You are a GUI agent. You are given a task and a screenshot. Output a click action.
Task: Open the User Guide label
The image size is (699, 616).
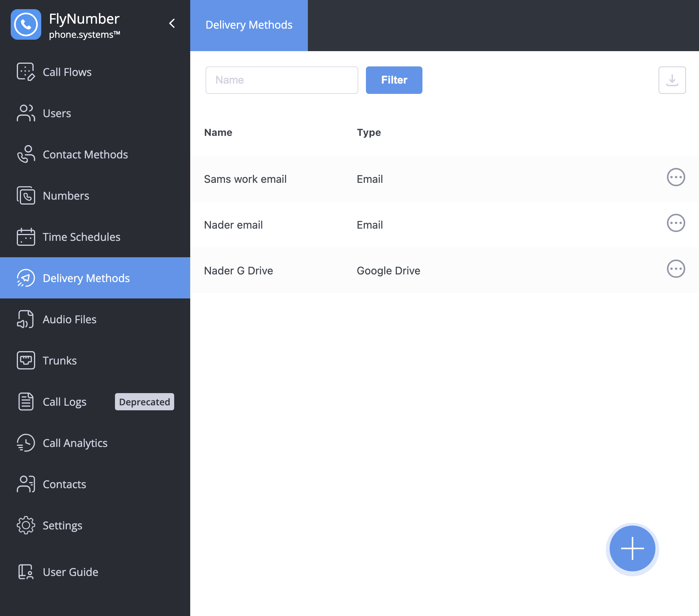(71, 572)
